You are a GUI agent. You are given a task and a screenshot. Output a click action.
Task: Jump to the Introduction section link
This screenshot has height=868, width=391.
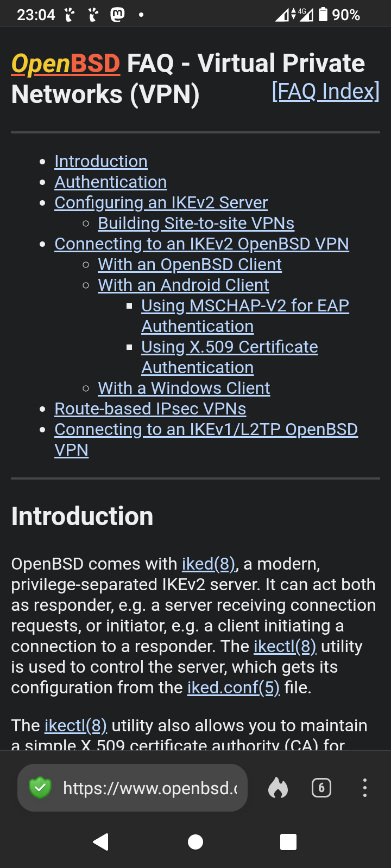click(x=101, y=161)
